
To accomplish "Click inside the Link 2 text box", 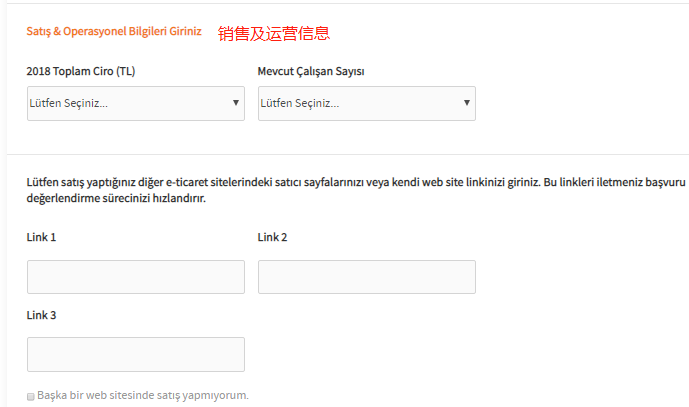I will point(366,277).
